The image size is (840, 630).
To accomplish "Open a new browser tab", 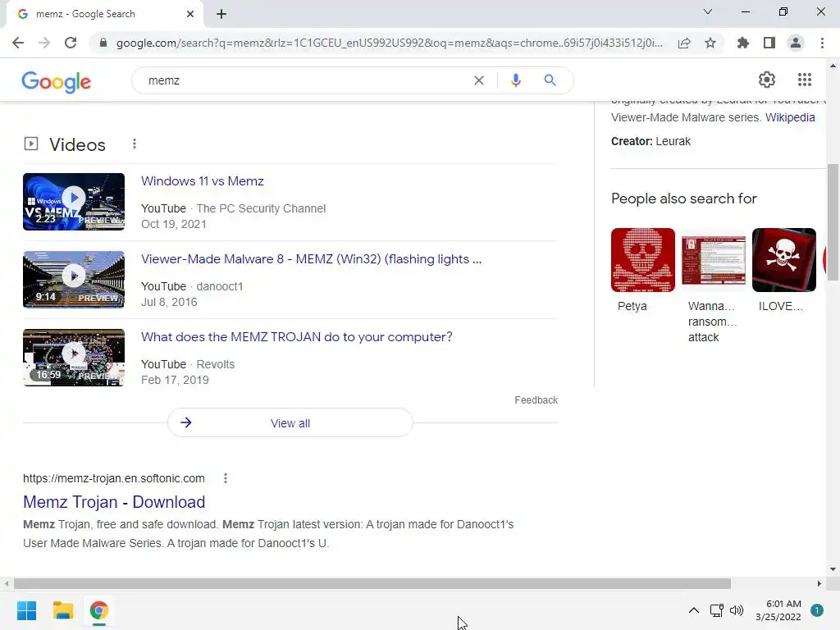I will click(221, 15).
